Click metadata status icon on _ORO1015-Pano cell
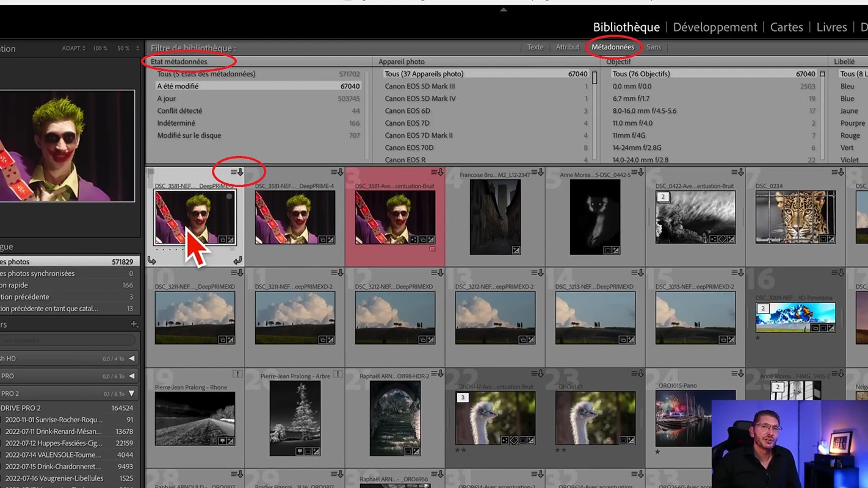The height and width of the screenshot is (488, 868). [737, 373]
